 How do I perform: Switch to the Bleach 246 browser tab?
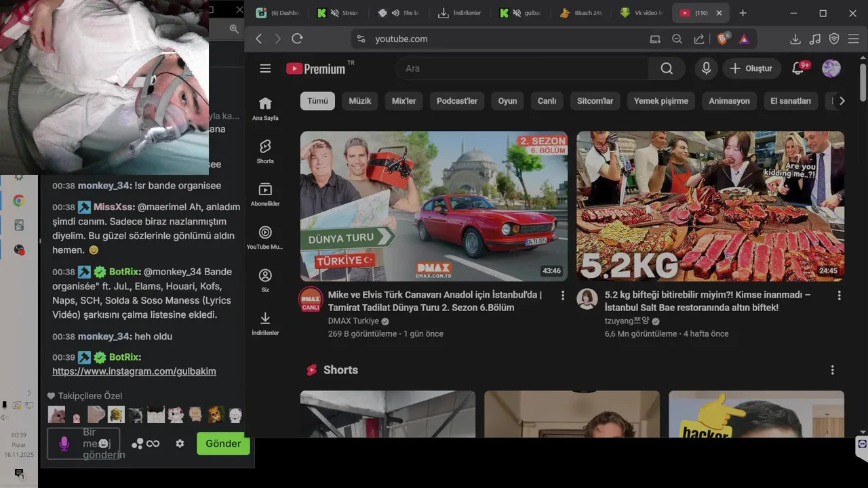point(581,13)
